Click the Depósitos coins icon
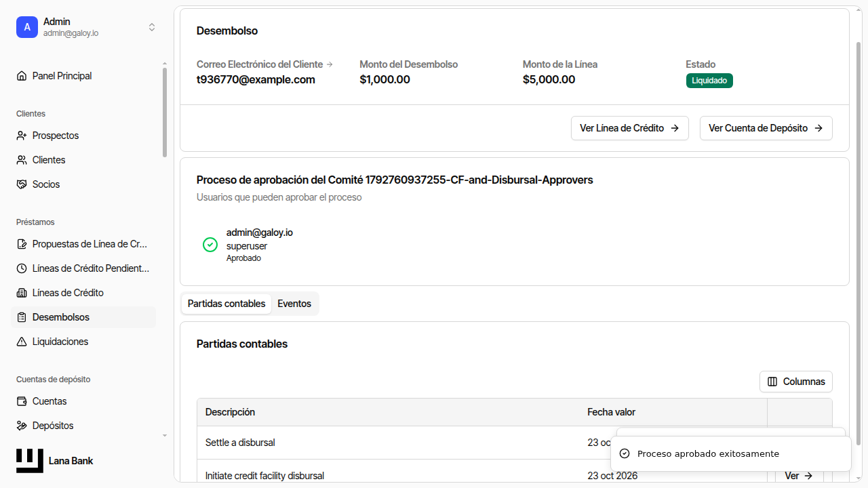The height and width of the screenshot is (488, 868). [22, 426]
